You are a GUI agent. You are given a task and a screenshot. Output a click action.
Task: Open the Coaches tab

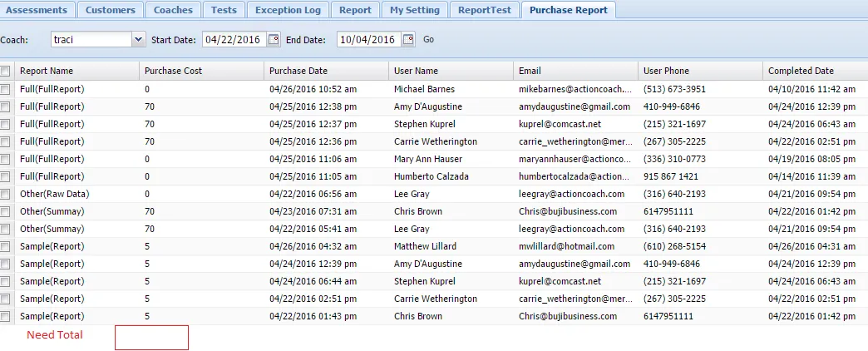pos(173,10)
